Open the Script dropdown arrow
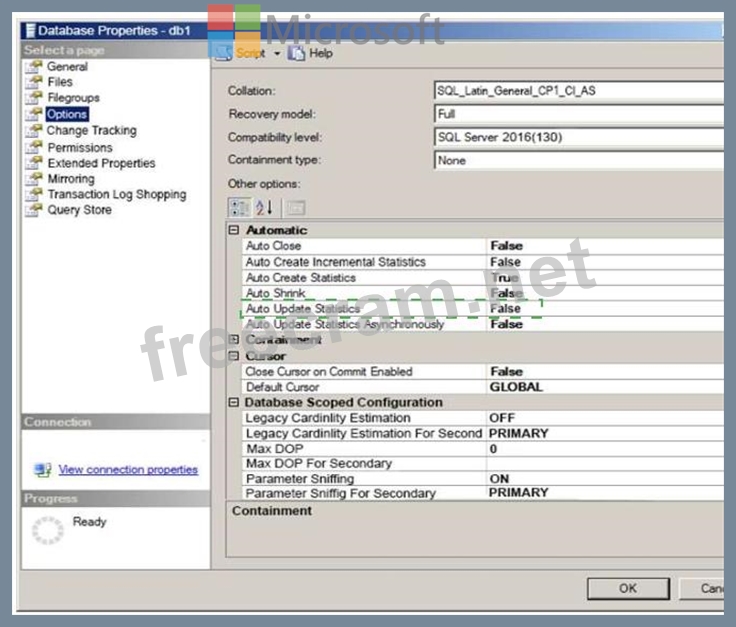 click(x=277, y=54)
